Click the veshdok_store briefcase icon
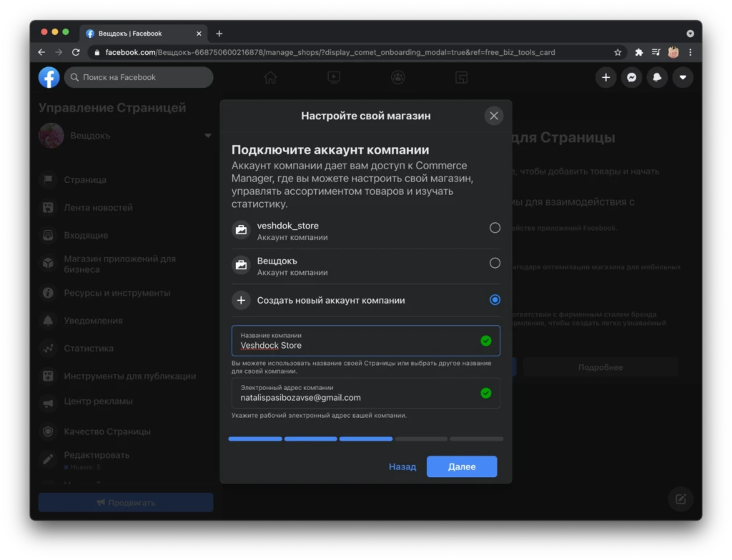 (x=242, y=230)
